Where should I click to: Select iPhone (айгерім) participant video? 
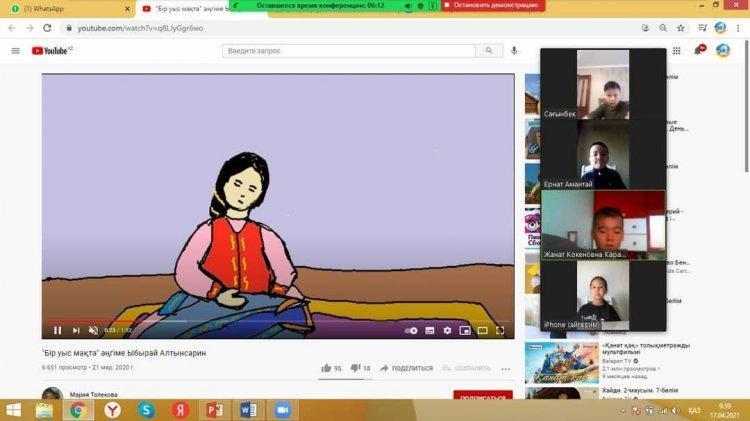[603, 295]
